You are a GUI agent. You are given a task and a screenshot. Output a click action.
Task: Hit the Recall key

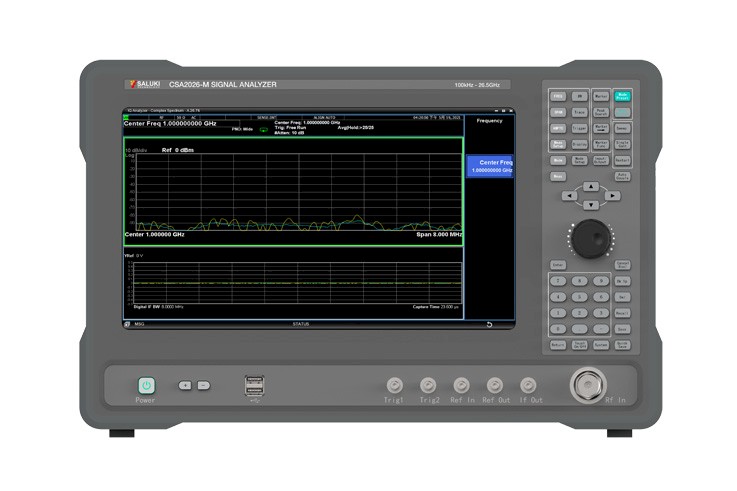(x=623, y=313)
